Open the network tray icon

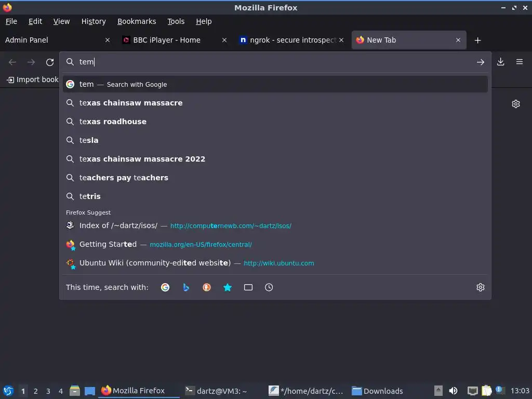click(472, 391)
